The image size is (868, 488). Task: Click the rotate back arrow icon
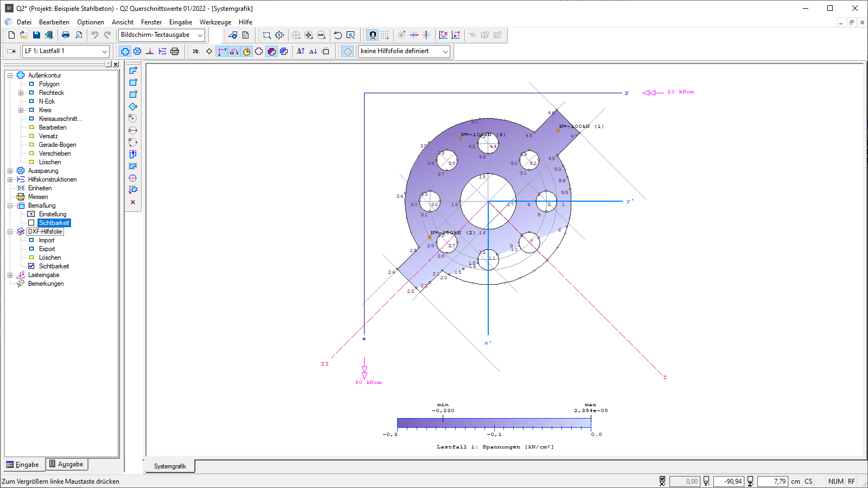point(338,35)
